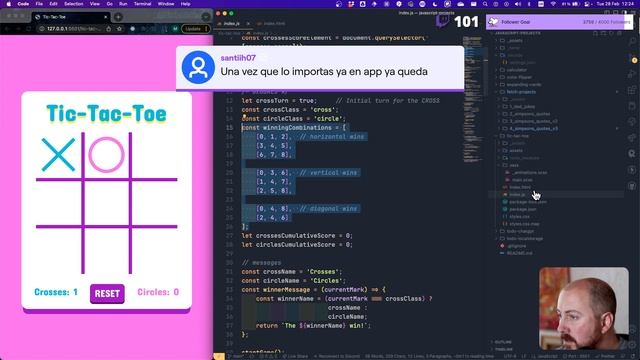Close the index.js editor tab
Viewport: 640px width, 360px height.
click(x=248, y=24)
